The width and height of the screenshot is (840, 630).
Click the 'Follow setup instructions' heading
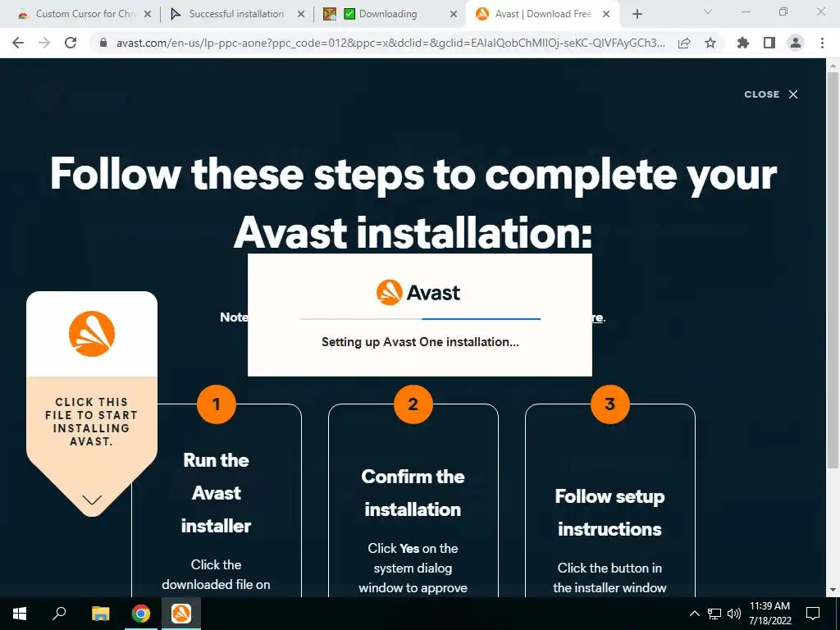click(609, 513)
